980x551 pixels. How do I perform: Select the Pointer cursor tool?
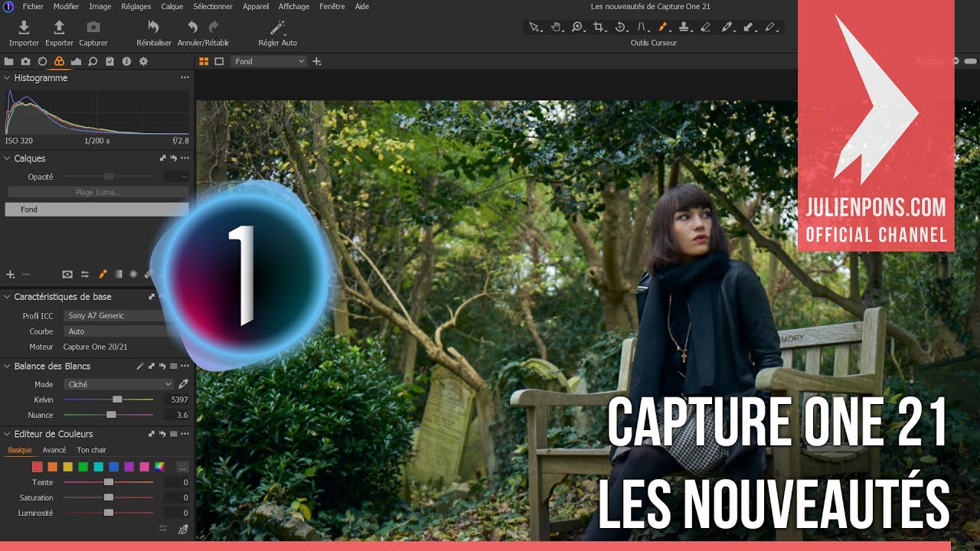click(x=534, y=28)
